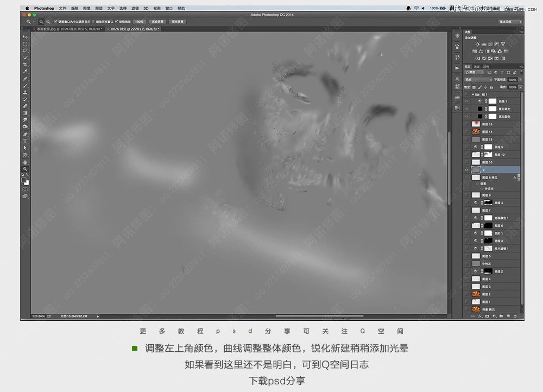This screenshot has height=392, width=543.
Task: Click the background color swatch
Action: (x=27, y=183)
